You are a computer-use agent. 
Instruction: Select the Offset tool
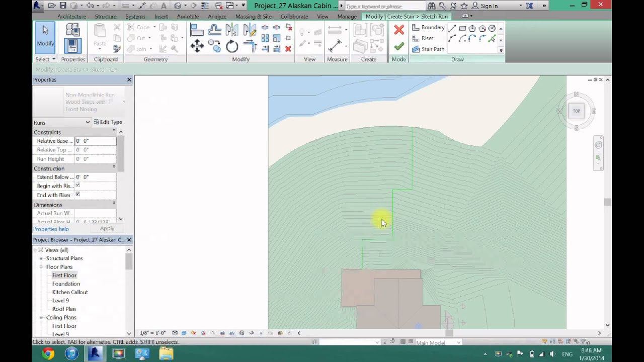tap(215, 30)
